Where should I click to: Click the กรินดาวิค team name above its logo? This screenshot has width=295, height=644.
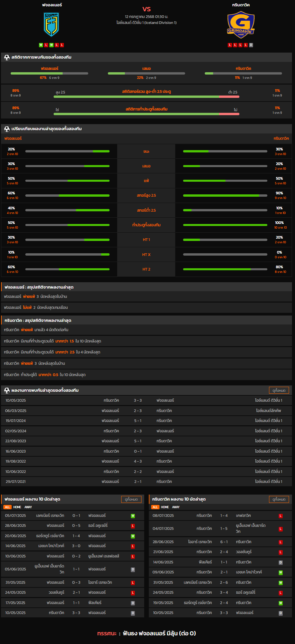coord(241,5)
